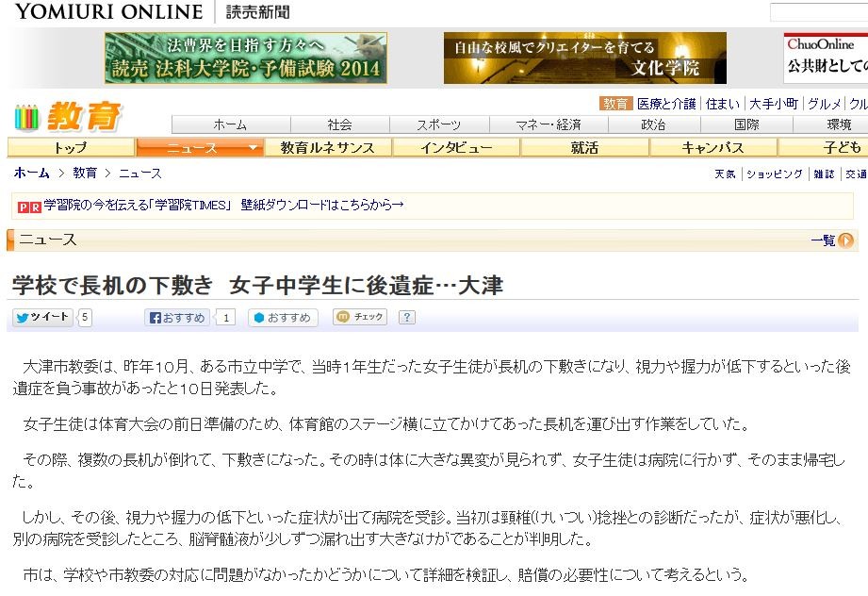Open the 医療と介護 category link
Image resolution: width=868 pixels, height=596 pixels.
[666, 104]
